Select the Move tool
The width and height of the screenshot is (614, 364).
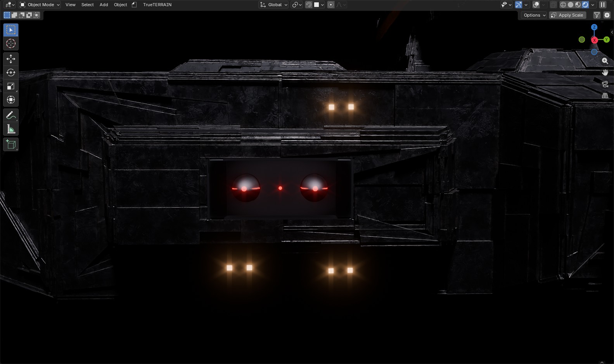pos(11,59)
